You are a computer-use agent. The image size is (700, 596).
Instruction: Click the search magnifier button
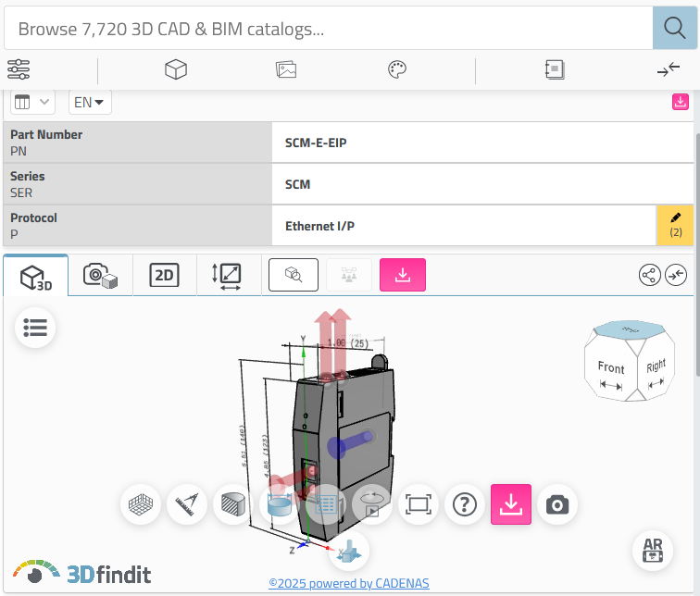(675, 28)
